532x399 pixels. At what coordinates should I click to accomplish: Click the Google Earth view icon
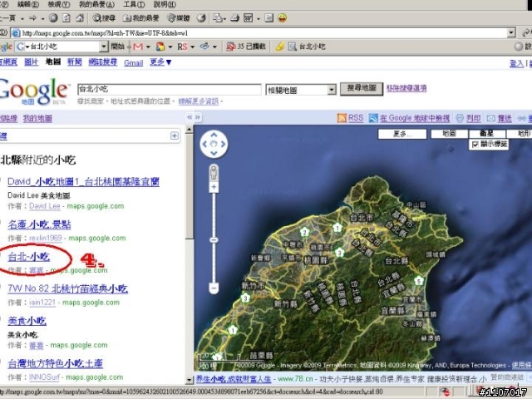point(373,118)
